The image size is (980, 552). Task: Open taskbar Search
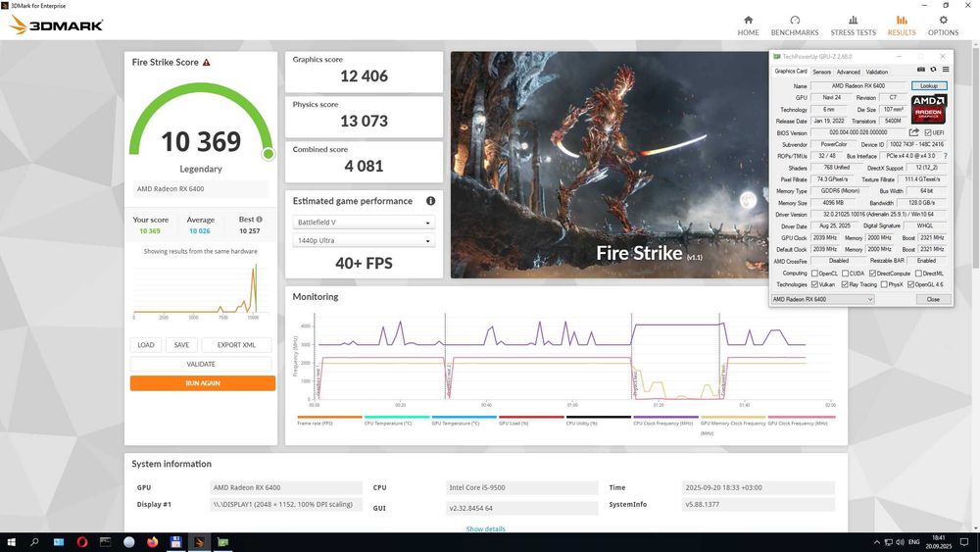[x=34, y=542]
